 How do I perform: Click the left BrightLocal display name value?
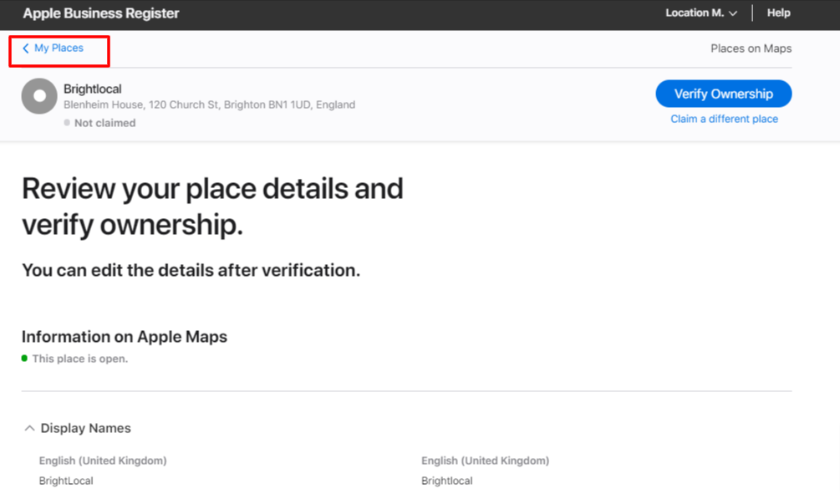[x=66, y=481]
